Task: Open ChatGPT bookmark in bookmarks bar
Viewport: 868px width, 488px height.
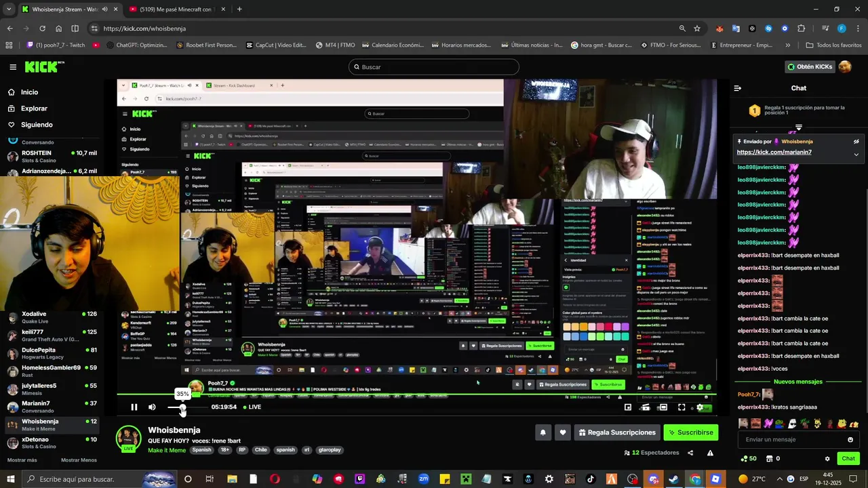Action: tap(137, 45)
